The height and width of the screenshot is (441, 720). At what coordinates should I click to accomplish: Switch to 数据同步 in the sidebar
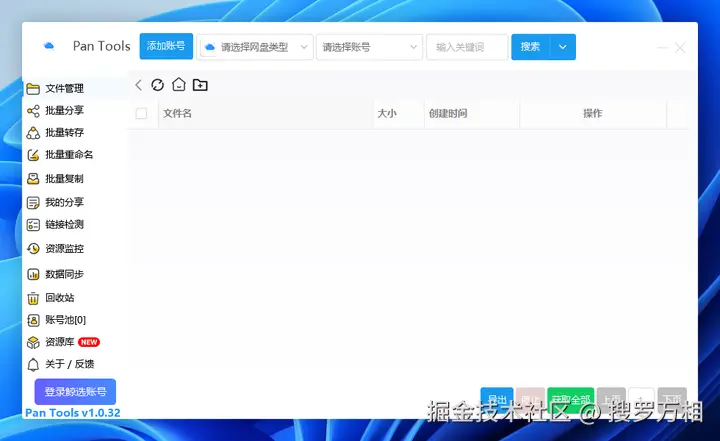[64, 274]
